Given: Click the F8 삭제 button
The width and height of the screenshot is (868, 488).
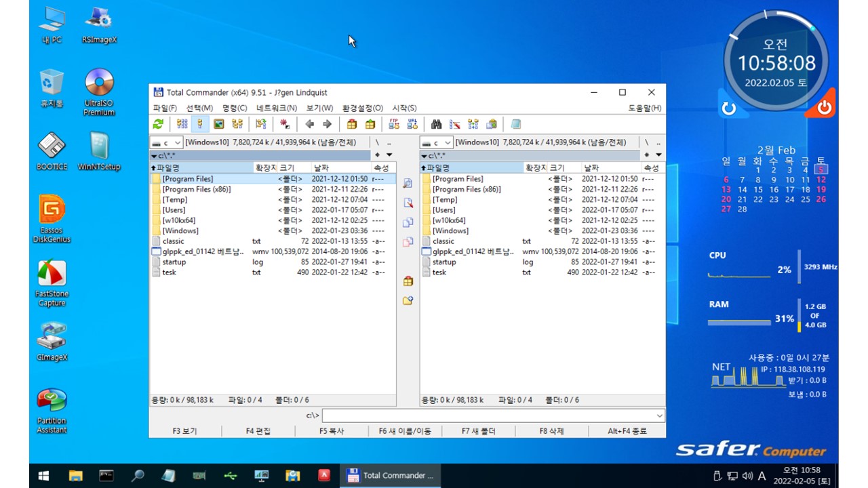Looking at the screenshot, I should (x=552, y=431).
